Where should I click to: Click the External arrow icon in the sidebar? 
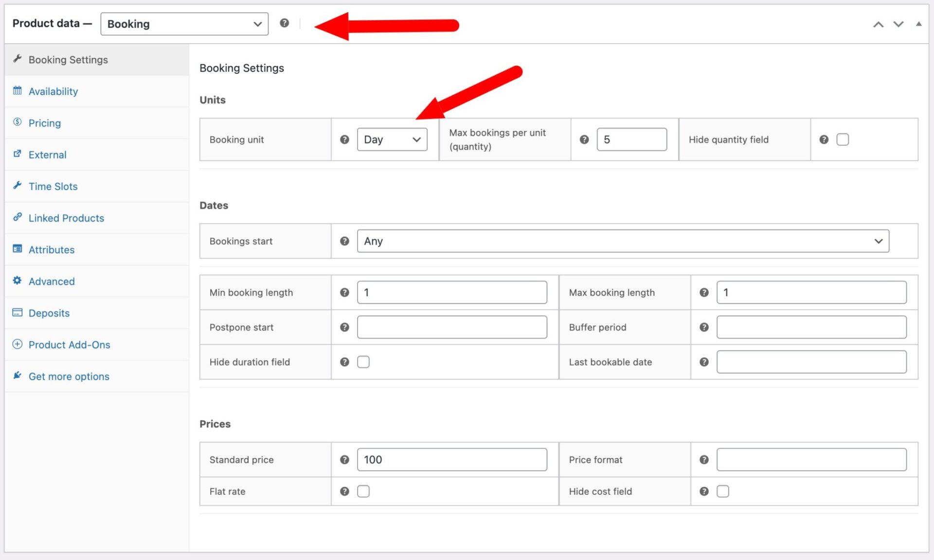coord(18,154)
